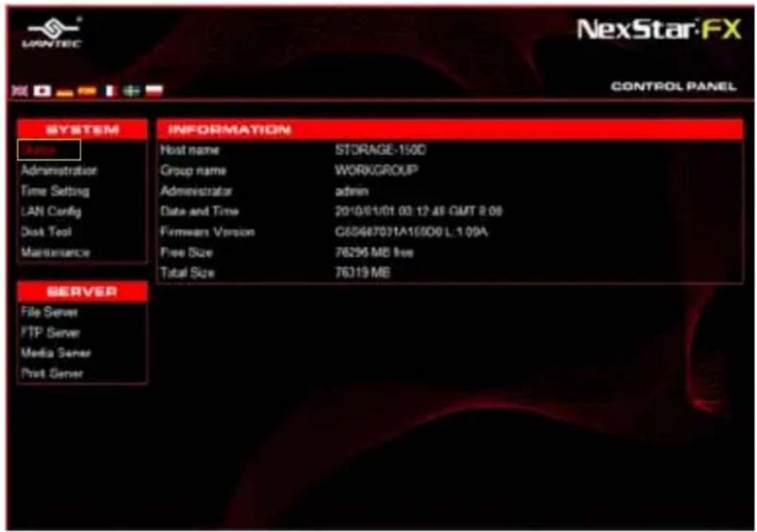Open Print Server settings
The image size is (757, 532).
point(52,373)
